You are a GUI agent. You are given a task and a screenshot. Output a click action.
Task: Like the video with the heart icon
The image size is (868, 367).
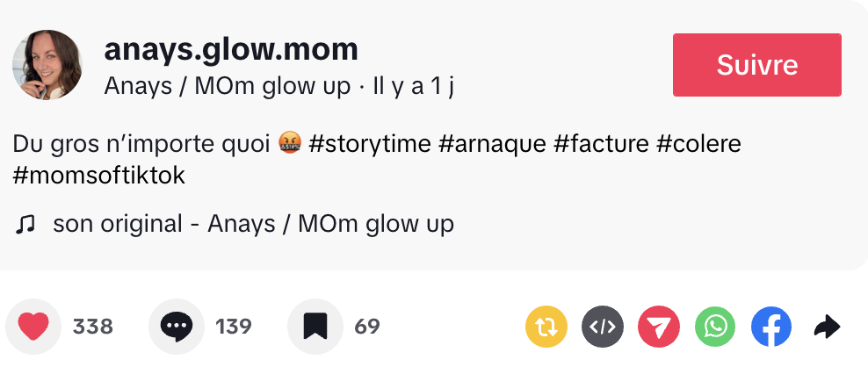click(33, 327)
